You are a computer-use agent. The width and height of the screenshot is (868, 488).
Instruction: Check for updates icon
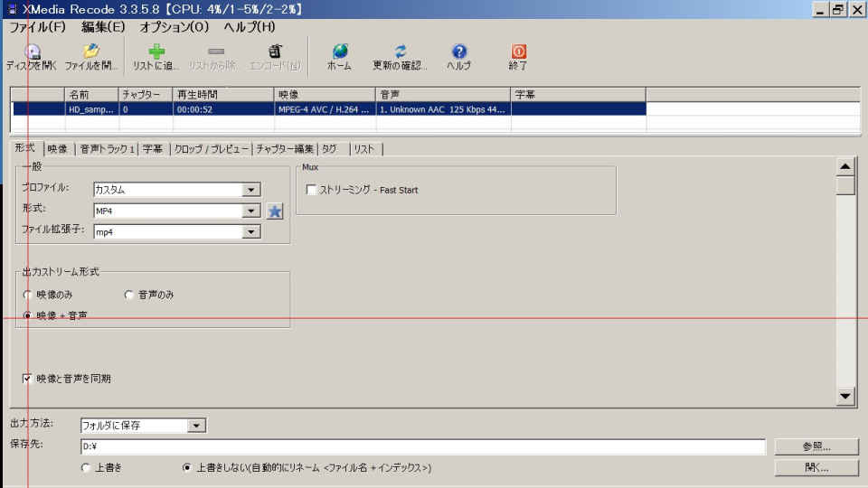401,51
